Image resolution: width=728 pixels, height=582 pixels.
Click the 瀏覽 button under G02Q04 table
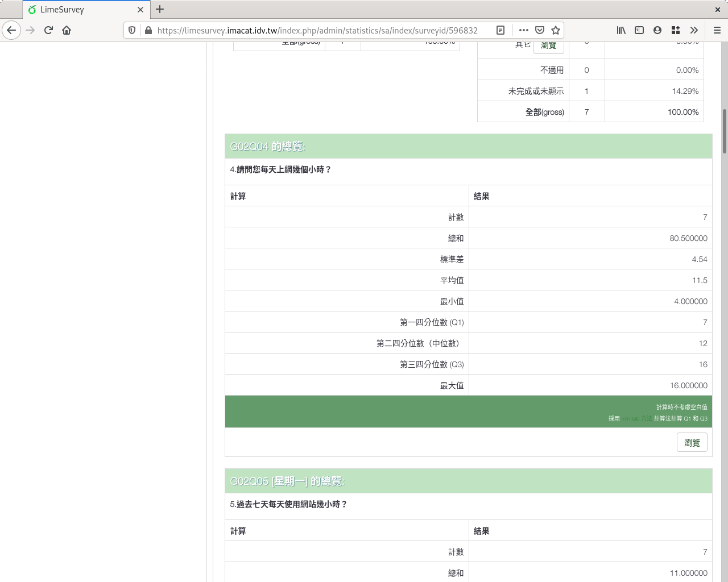click(x=692, y=443)
